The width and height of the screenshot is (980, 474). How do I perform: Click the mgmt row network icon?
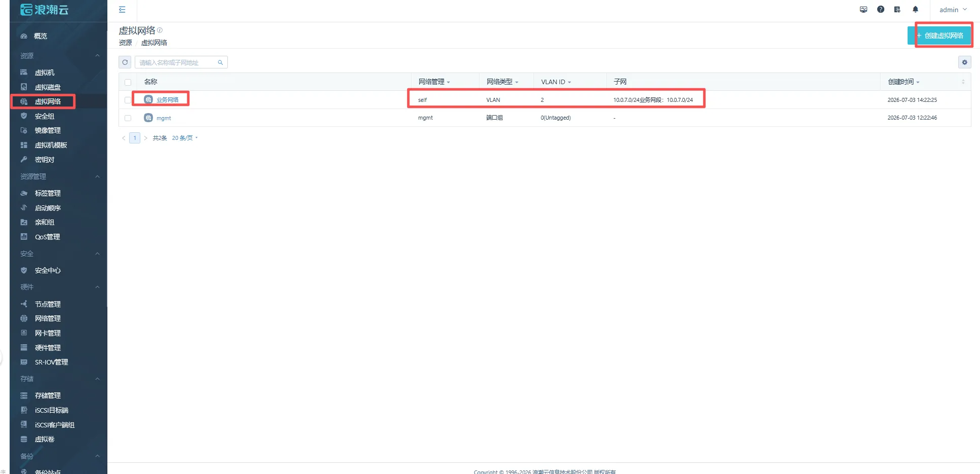click(x=148, y=118)
